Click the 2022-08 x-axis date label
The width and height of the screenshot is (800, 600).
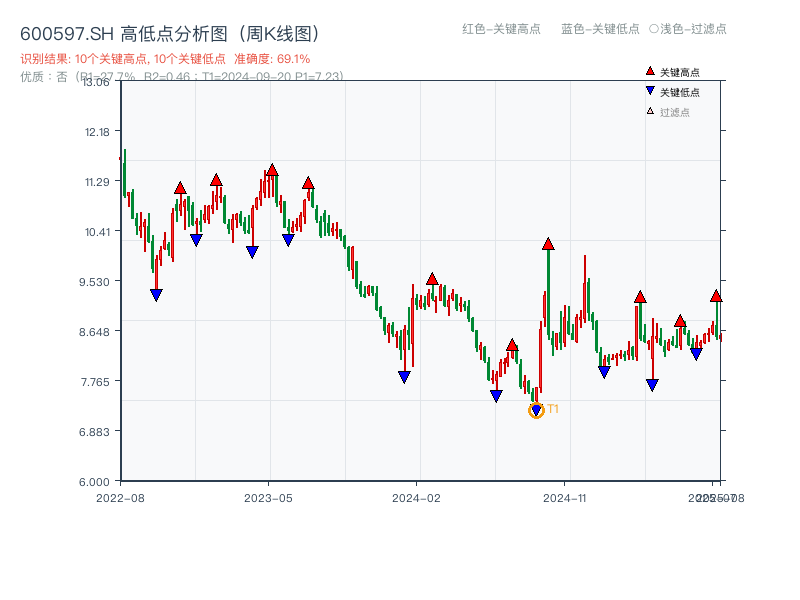point(120,498)
